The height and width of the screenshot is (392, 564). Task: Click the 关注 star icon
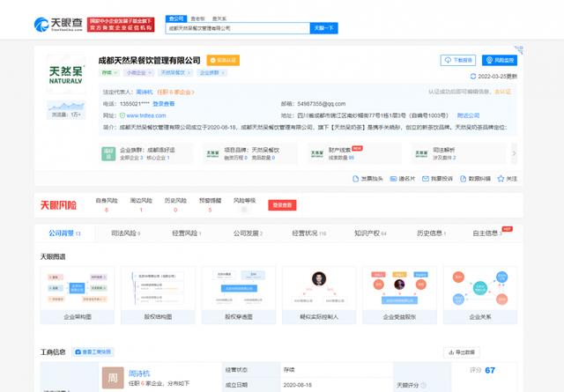(501, 179)
